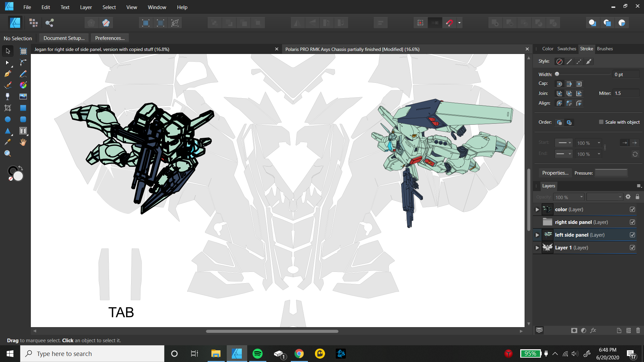Toggle the snapping magnet icon
The width and height of the screenshot is (644, 362).
449,23
